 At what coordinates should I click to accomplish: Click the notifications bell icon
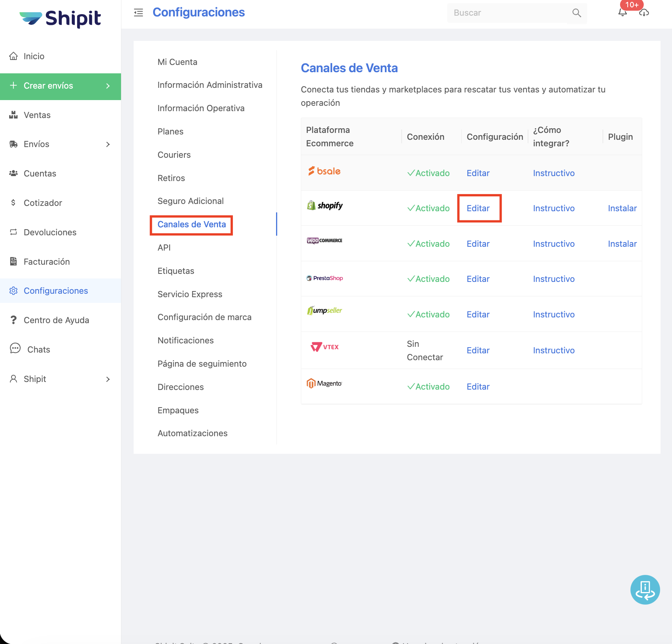[x=622, y=13]
